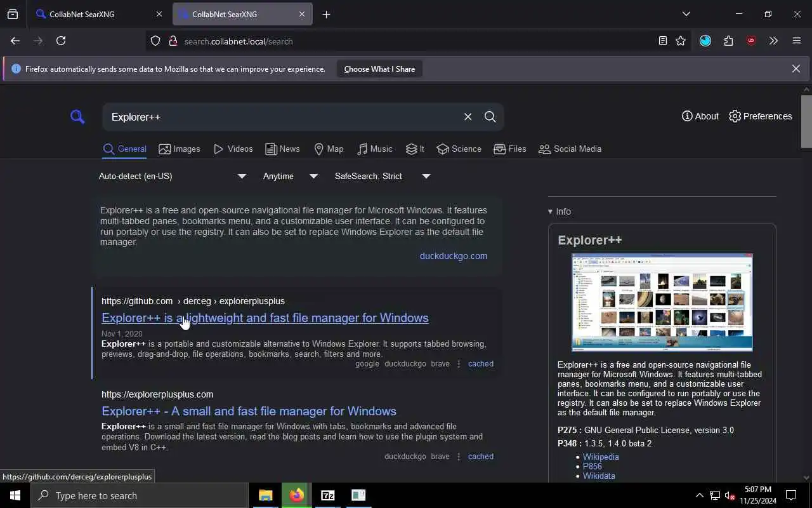Open the Wikipedia link in the infobox

click(x=601, y=457)
